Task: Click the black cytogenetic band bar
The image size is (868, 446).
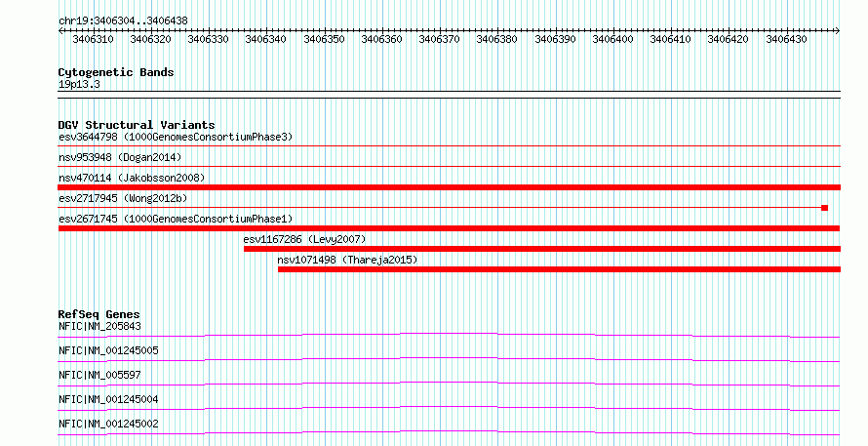Action: click(x=449, y=95)
